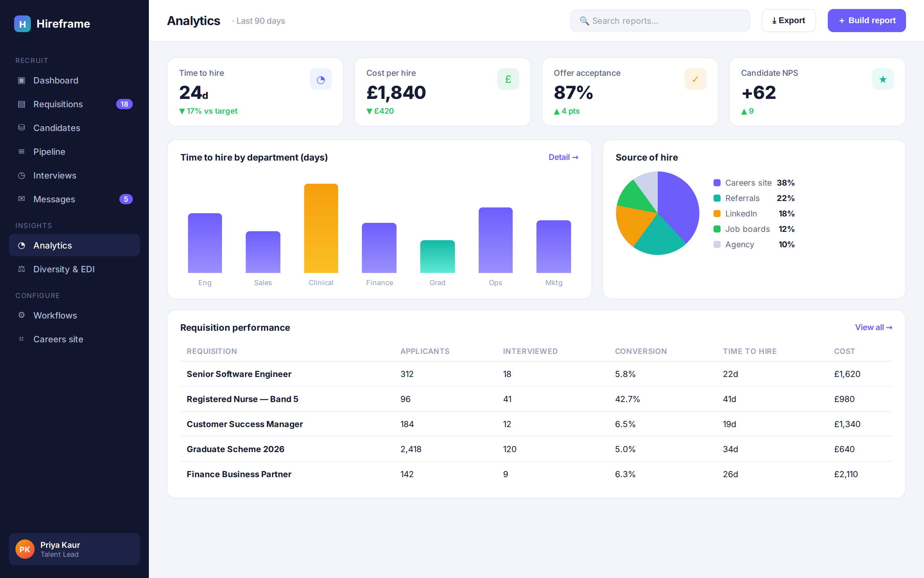
Task: Click the Workflows gear icon
Action: point(22,315)
